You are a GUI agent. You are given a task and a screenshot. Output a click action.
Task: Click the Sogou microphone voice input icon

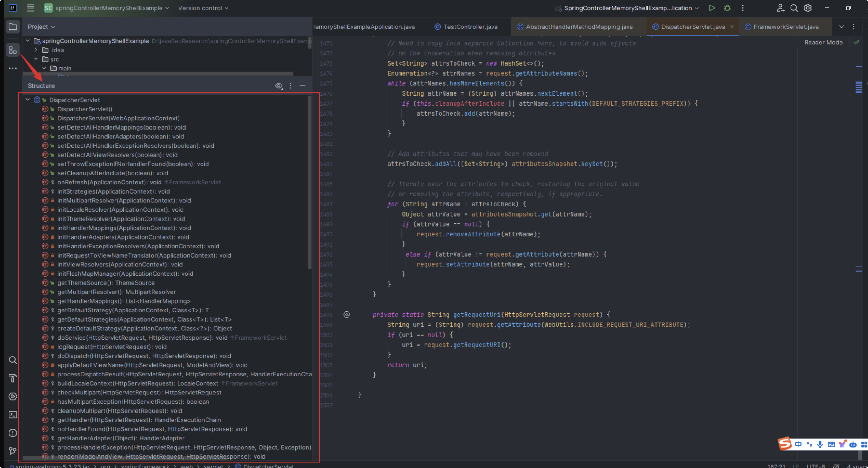[x=820, y=444]
